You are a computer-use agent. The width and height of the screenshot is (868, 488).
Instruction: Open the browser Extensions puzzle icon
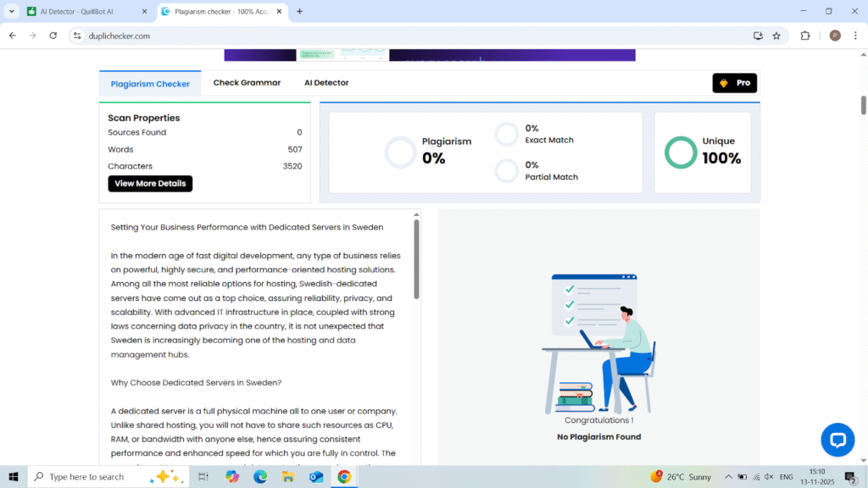click(805, 36)
